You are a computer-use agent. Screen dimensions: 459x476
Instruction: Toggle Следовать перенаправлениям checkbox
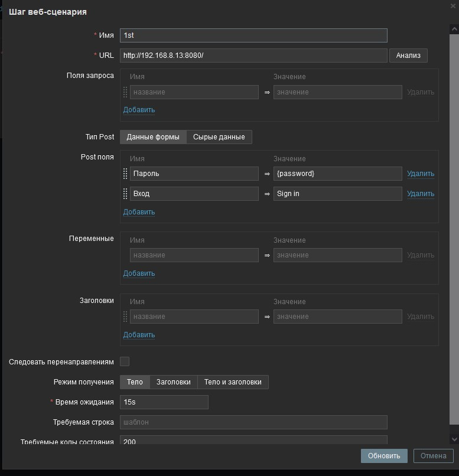(x=125, y=361)
